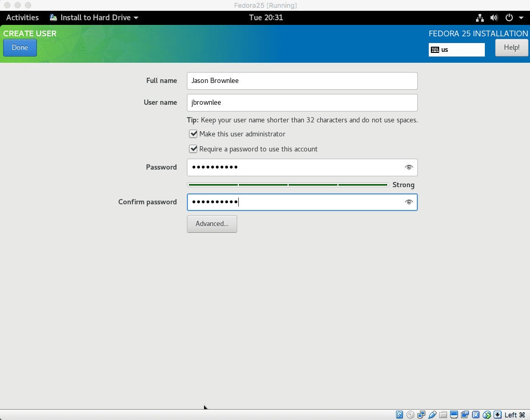Click the Help! button
530x420 pixels.
[x=512, y=48]
